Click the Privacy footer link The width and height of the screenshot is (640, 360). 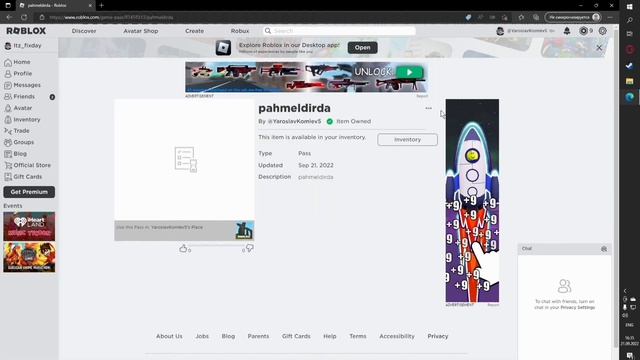click(438, 336)
